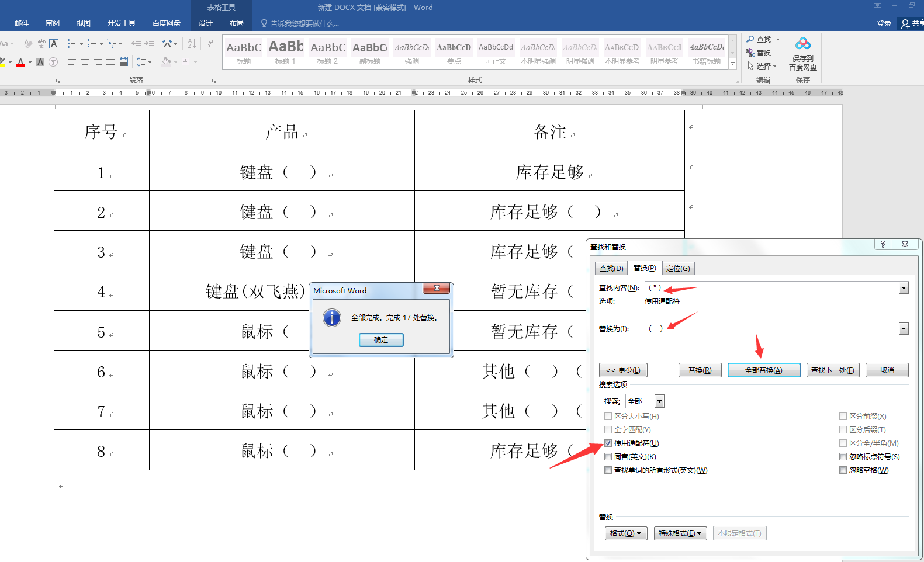
Task: Click the 全部替换 button
Action: pyautogui.click(x=764, y=370)
